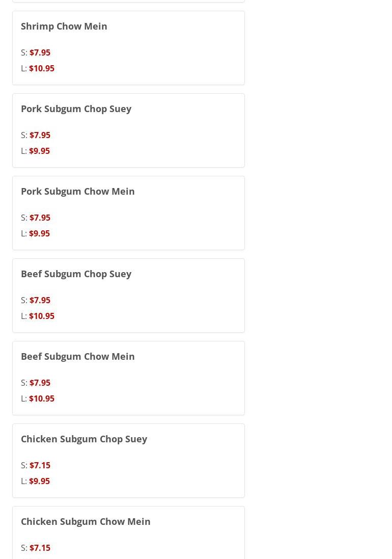
Task: Select large $10.95 Beef Subgum Chop Suey
Action: [x=42, y=316]
